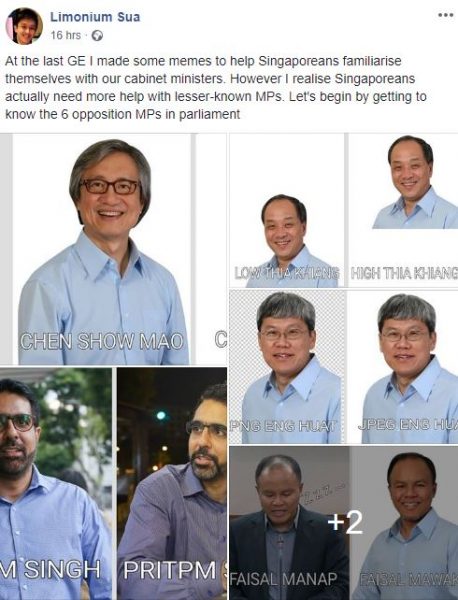This screenshot has height=600, width=458.
Task: Click the CHEN SHOW MAO caption label
Action: tap(102, 341)
